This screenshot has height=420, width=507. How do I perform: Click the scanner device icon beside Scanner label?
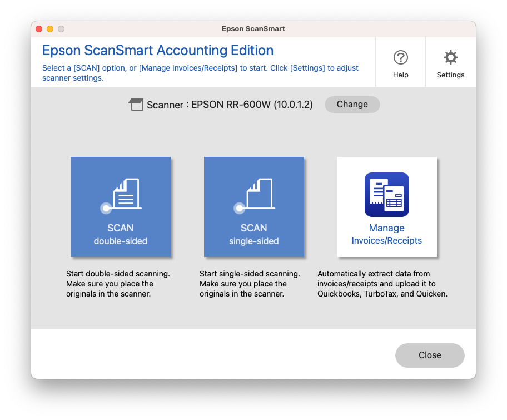136,105
